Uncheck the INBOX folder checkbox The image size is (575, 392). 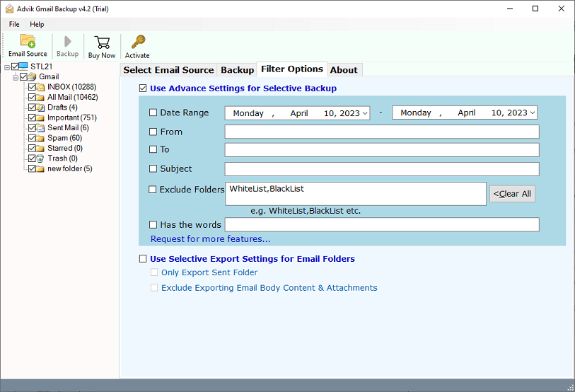32,87
